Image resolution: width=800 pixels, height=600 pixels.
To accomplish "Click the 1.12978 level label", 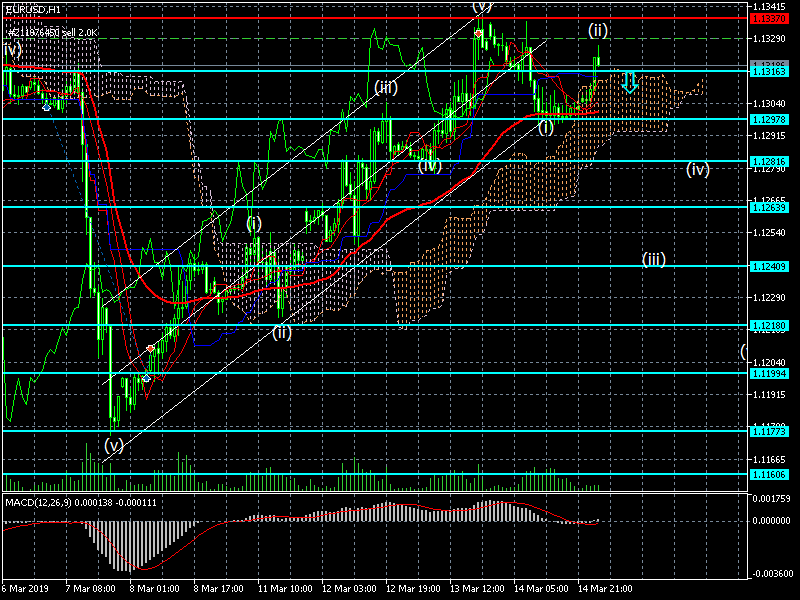I will coord(770,119).
